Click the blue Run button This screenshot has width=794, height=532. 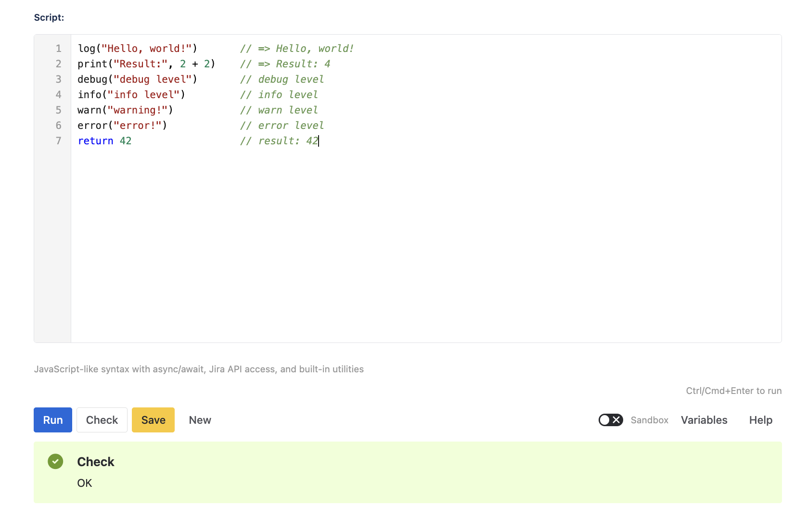pyautogui.click(x=53, y=420)
